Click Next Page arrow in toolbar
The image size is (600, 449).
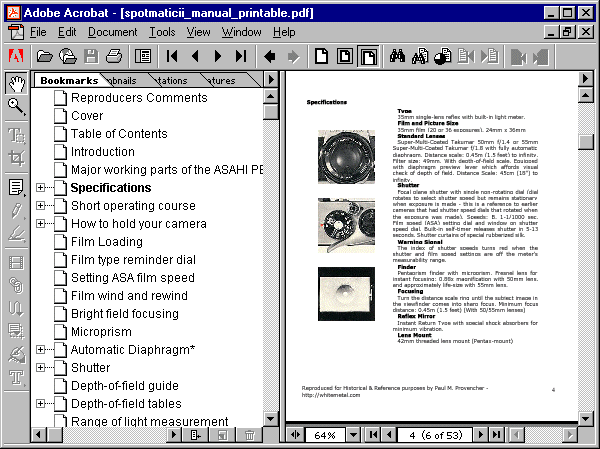(218, 57)
